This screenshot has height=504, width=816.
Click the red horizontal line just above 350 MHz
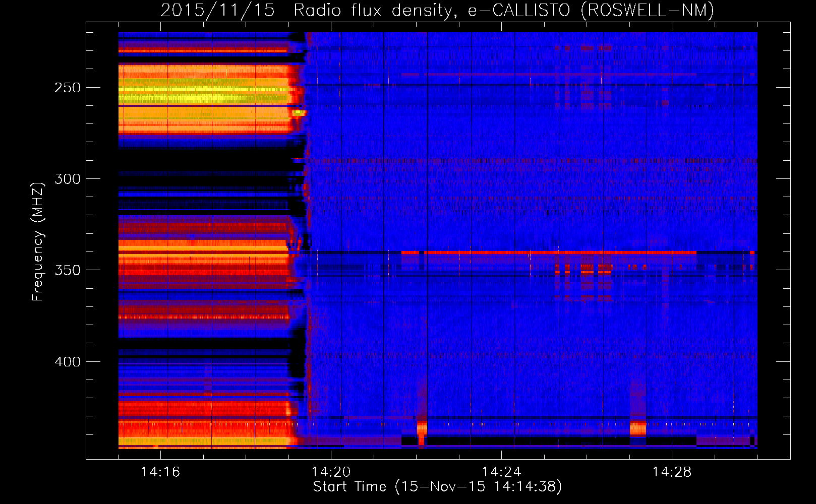549,253
